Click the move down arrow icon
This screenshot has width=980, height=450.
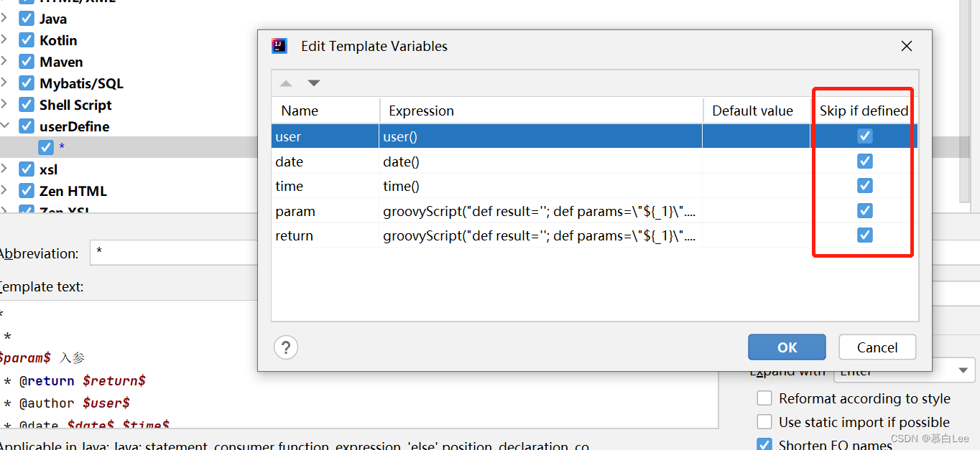point(314,83)
